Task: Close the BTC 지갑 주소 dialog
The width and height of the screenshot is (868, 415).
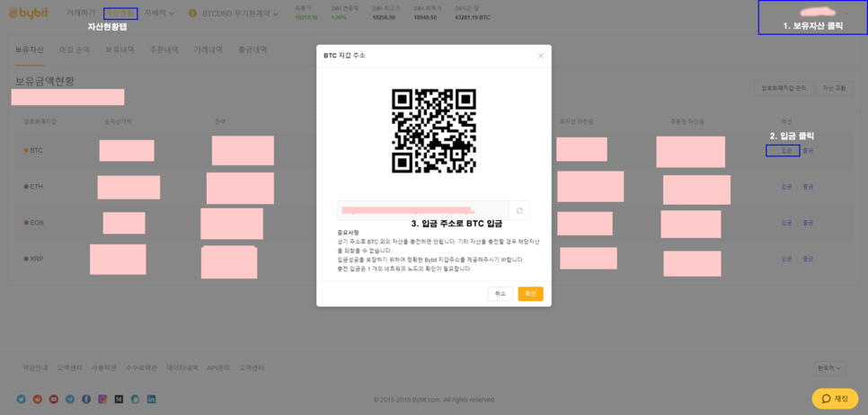Action: tap(541, 56)
